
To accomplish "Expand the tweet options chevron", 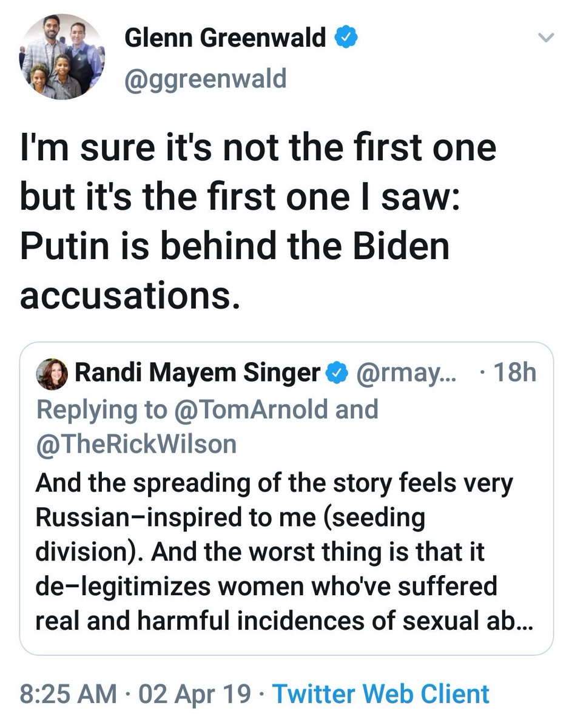I will (x=546, y=38).
